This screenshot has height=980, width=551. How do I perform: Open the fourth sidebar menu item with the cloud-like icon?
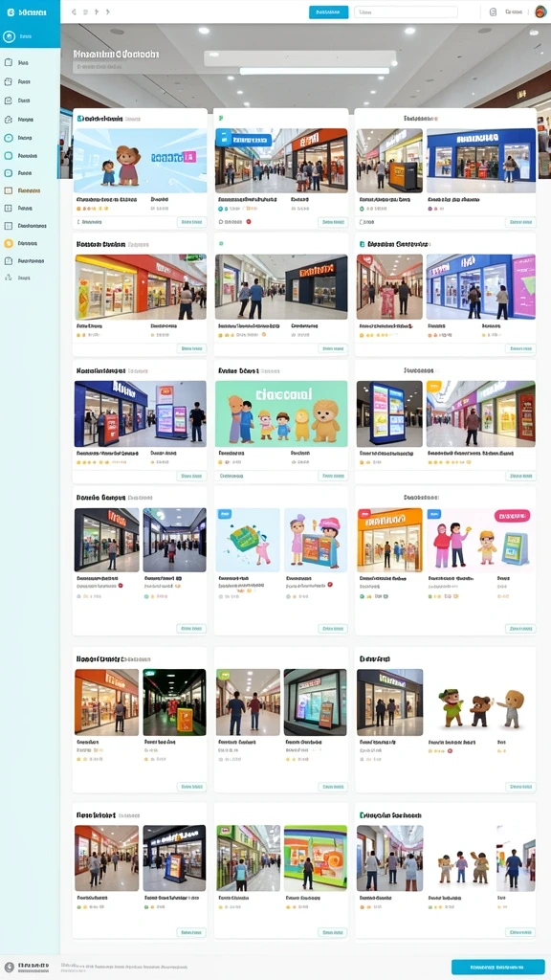(x=23, y=119)
